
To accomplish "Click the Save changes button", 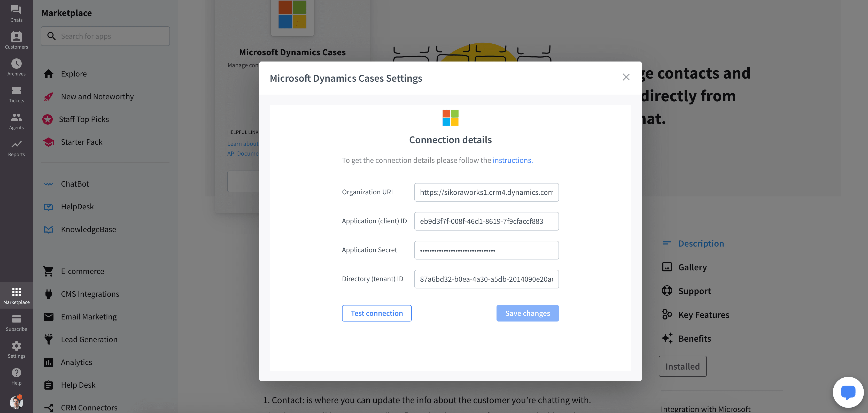I will pos(527,313).
